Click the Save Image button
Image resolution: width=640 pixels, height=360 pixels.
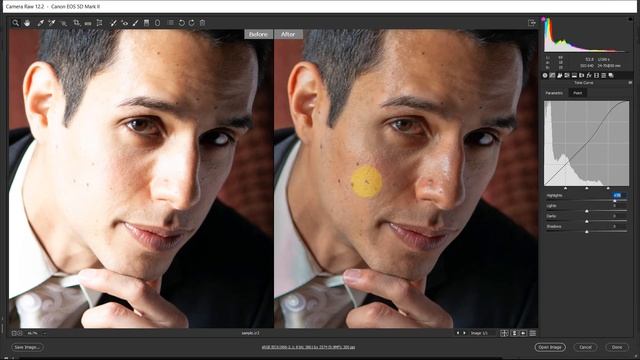coord(27,347)
